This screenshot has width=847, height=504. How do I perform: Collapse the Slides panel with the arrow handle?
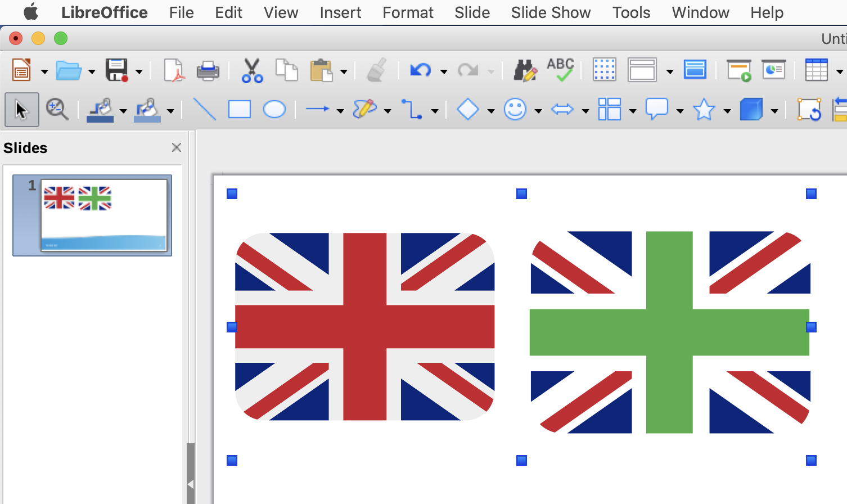pos(191,484)
